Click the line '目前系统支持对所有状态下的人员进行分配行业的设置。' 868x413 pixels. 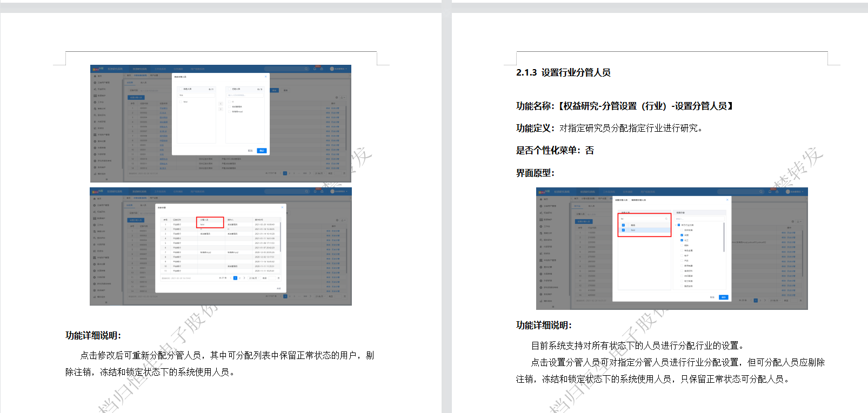click(639, 346)
